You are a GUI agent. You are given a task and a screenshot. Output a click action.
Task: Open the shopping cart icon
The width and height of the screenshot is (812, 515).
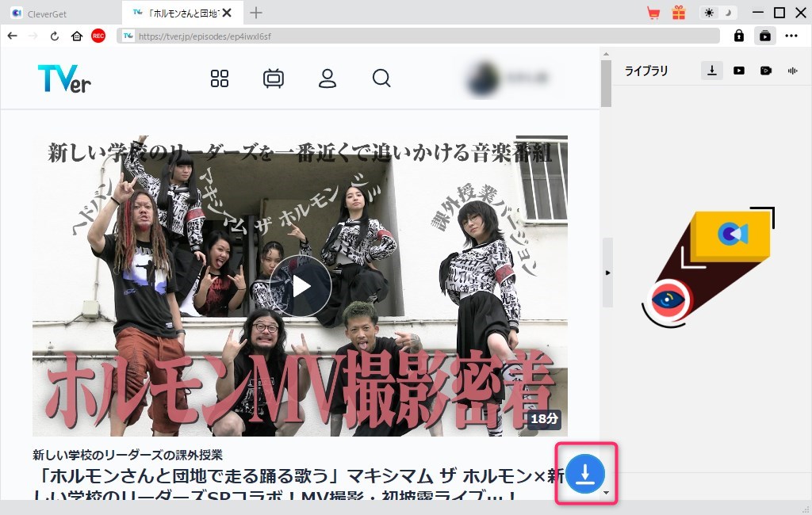coord(653,13)
